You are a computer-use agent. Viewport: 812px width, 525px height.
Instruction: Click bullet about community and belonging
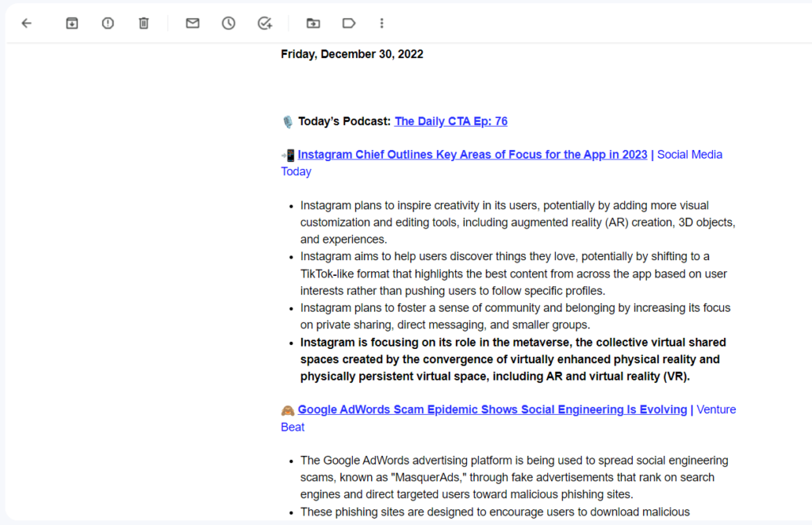(x=515, y=316)
